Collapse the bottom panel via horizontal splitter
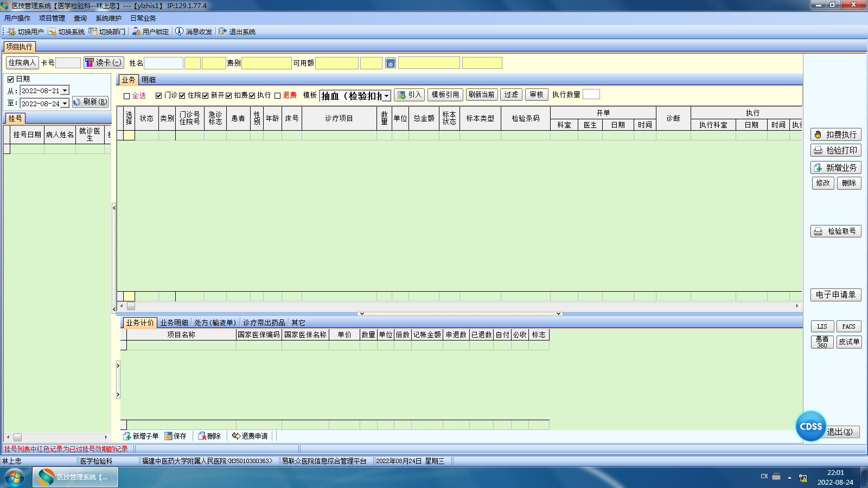Viewport: 868px width, 488px height. click(460, 313)
